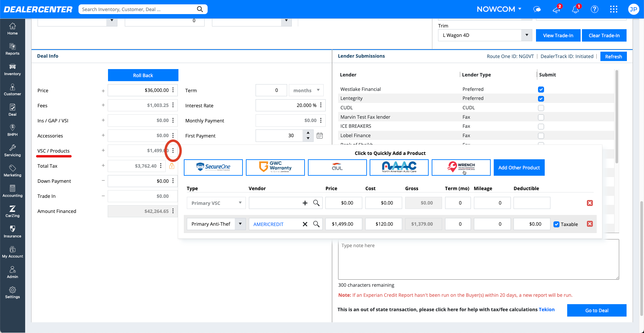The width and height of the screenshot is (644, 333).
Task: Open Amount Financed three-dot menu
Action: pos(173,211)
